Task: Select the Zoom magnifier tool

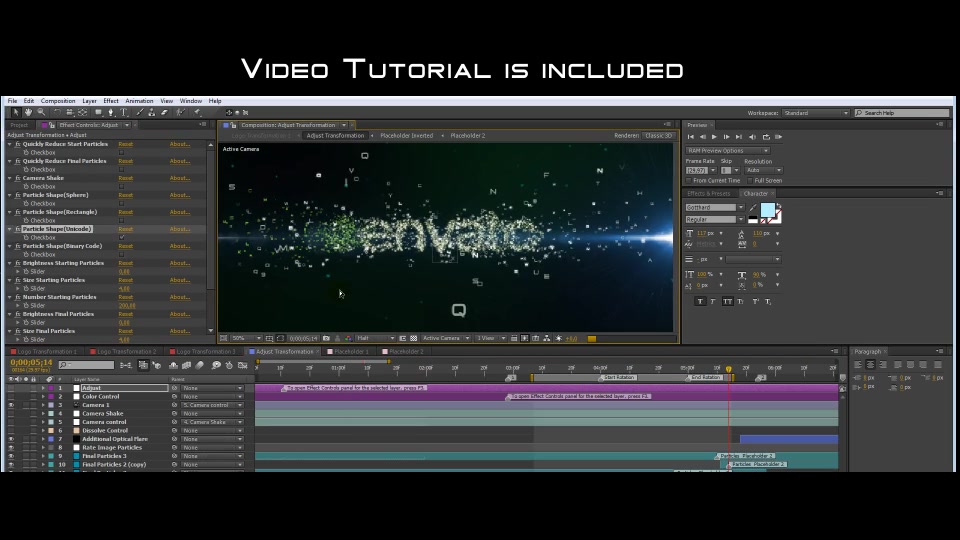Action: tap(41, 113)
